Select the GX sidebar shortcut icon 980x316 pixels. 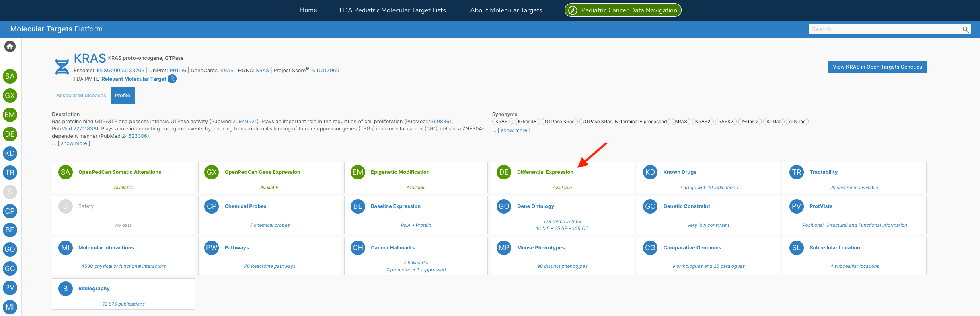(10, 96)
